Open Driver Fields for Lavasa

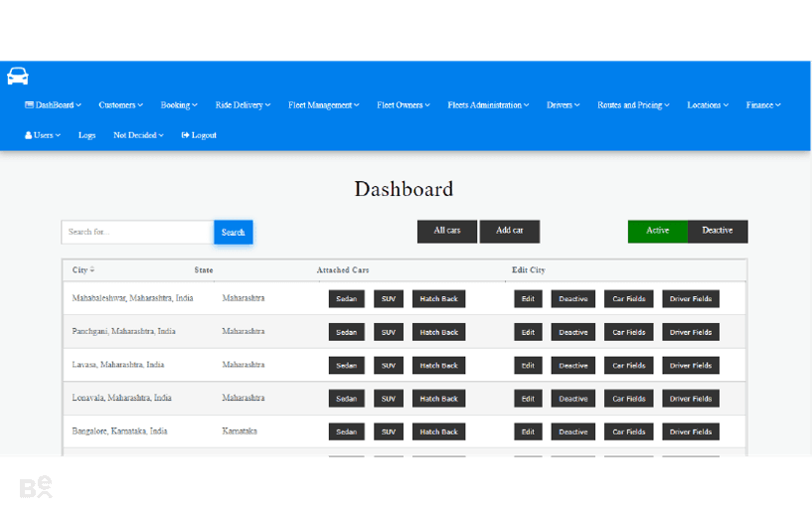(x=691, y=365)
